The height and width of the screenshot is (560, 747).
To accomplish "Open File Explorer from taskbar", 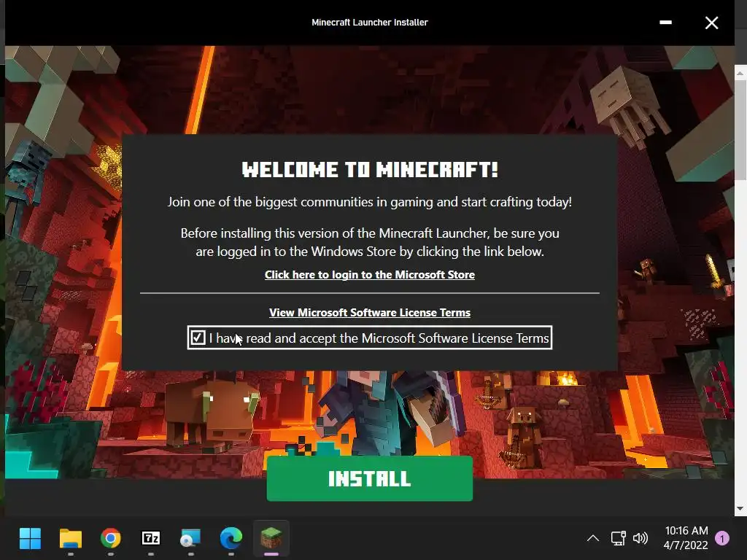I will point(71,538).
